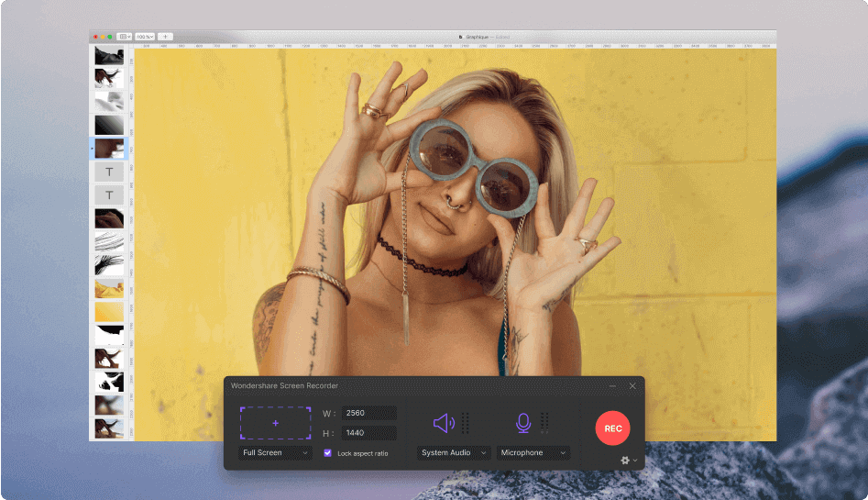Open the zoom percentage dropdown in toolbar
The image size is (868, 500).
click(x=145, y=37)
